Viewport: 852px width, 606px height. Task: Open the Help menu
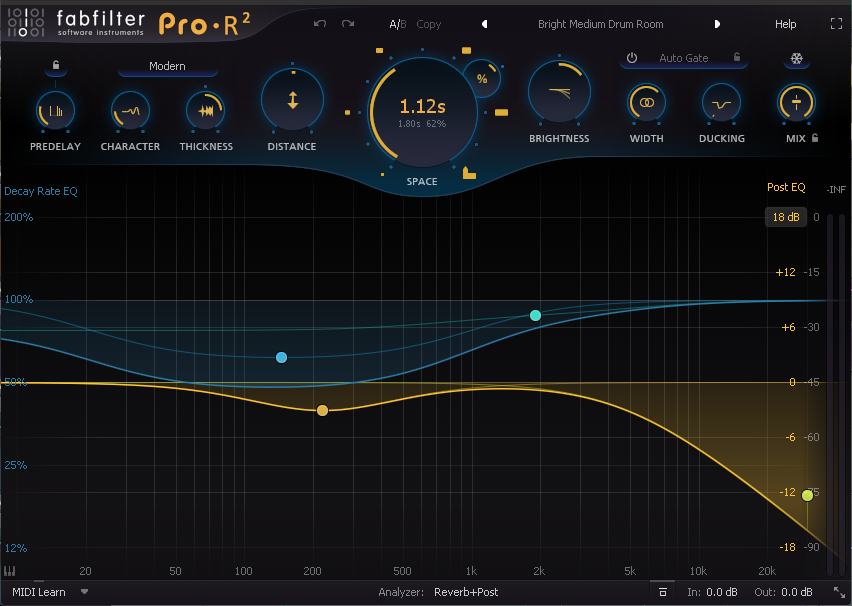point(785,24)
